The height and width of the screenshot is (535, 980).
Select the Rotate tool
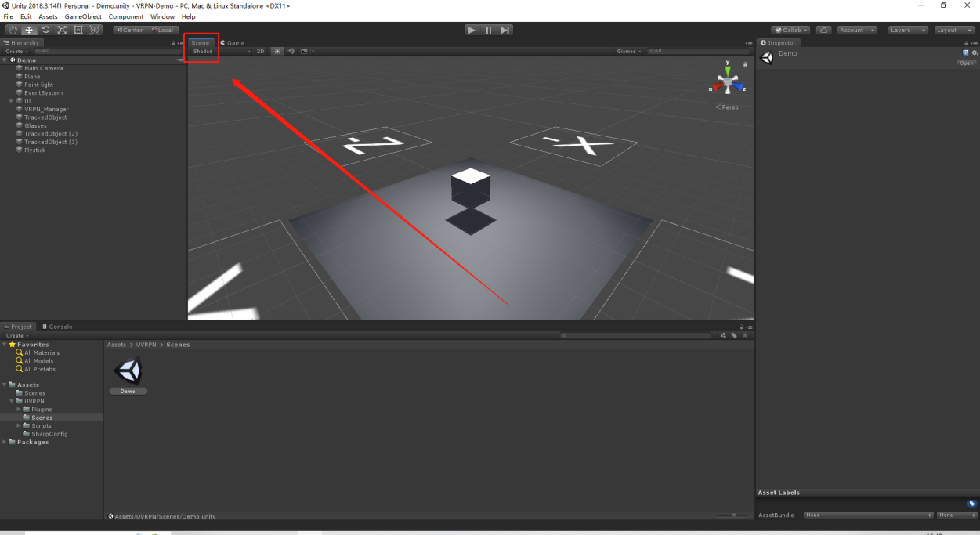pyautogui.click(x=45, y=30)
